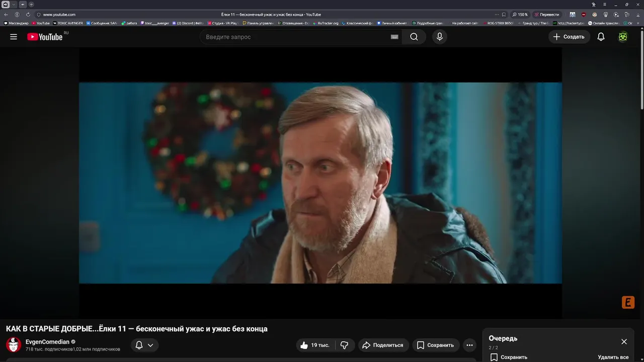Open the orange E channel watermark
This screenshot has height=362, width=644.
(628, 302)
